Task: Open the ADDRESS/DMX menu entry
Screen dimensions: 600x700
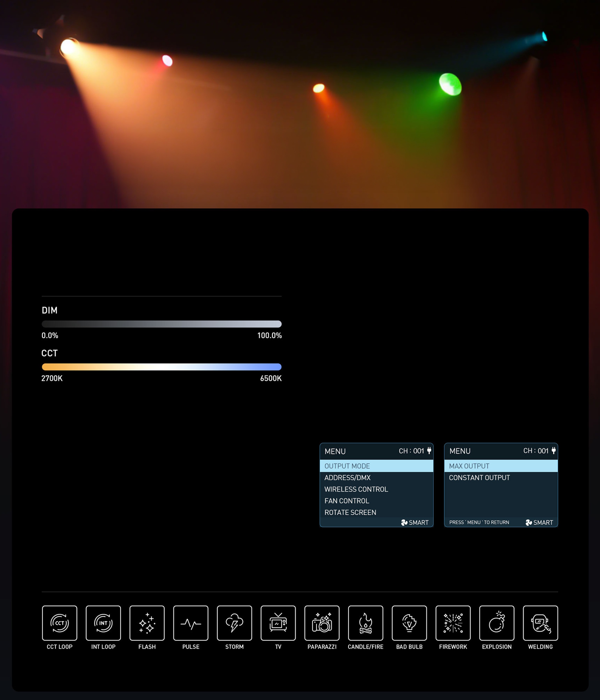Action: click(377, 478)
